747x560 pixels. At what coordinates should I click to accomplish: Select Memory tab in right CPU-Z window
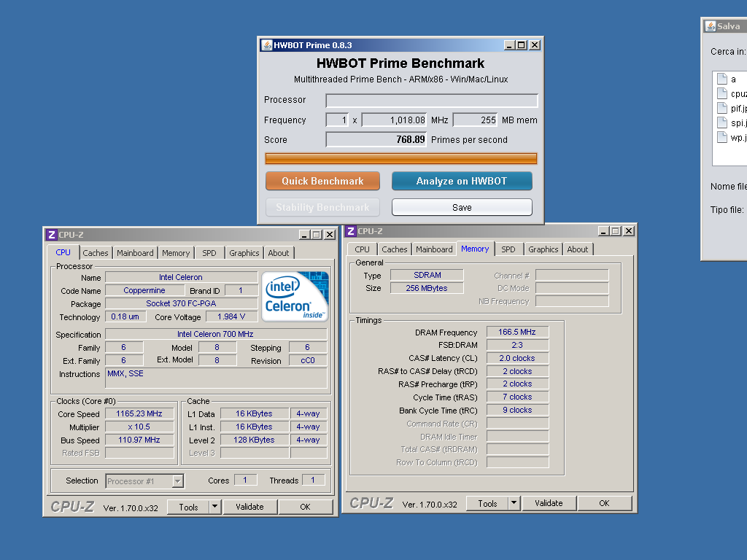click(475, 249)
